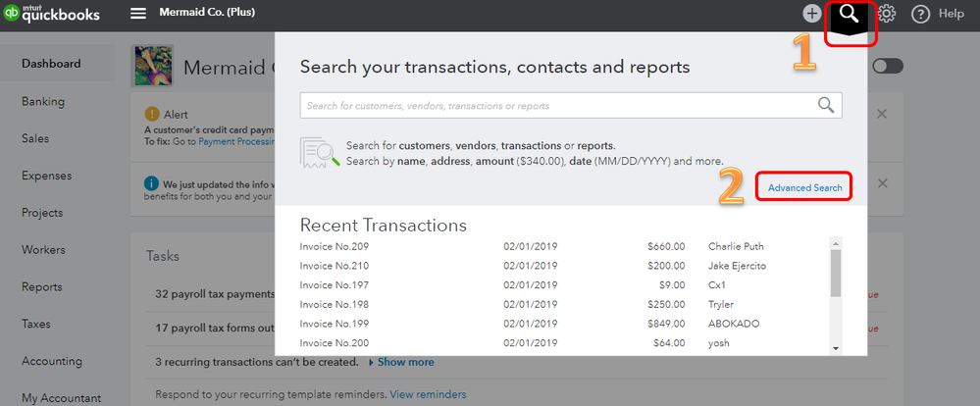The image size is (980, 406).
Task: Open Banking in the left sidebar
Action: (43, 101)
